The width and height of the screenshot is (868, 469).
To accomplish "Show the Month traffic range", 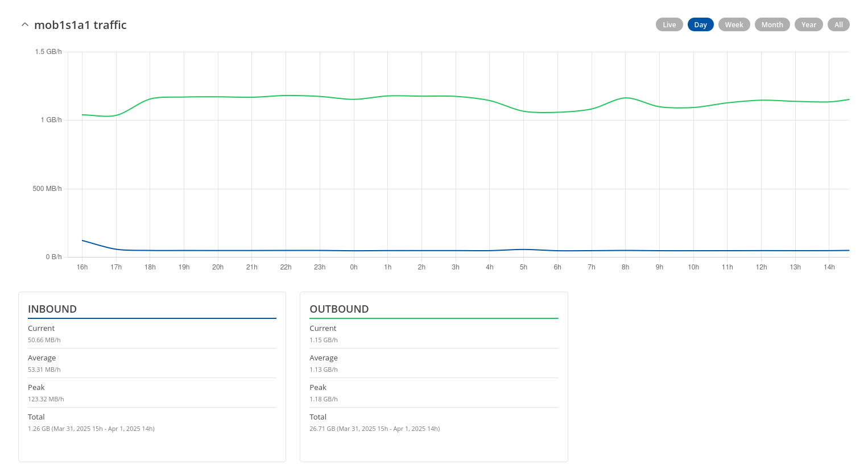I will pyautogui.click(x=772, y=24).
